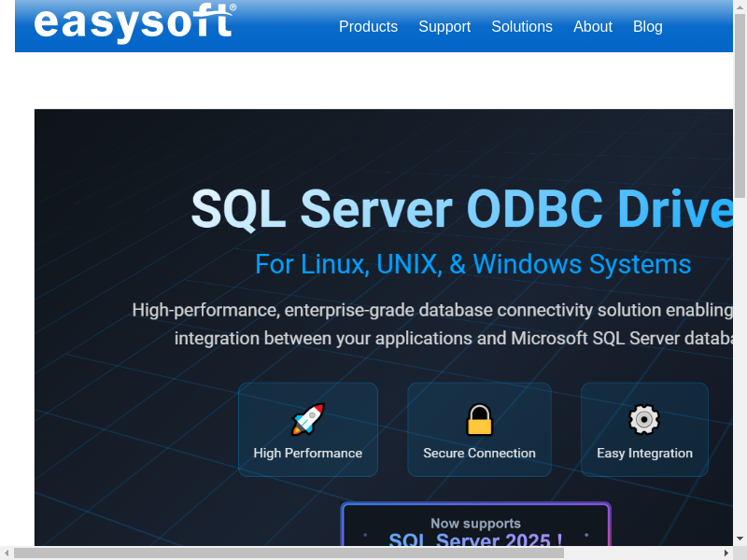Image resolution: width=747 pixels, height=560 pixels.
Task: Click the horizontal scrollbar thumb
Action: tap(288, 553)
